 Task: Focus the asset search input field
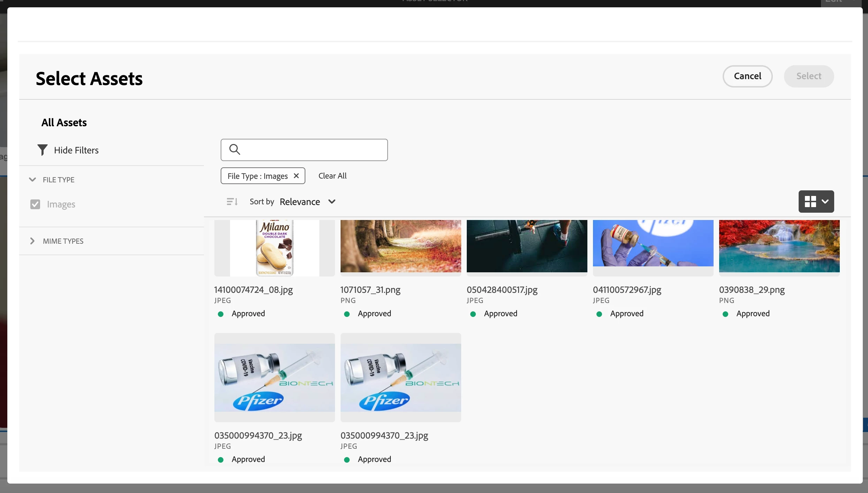click(312, 150)
